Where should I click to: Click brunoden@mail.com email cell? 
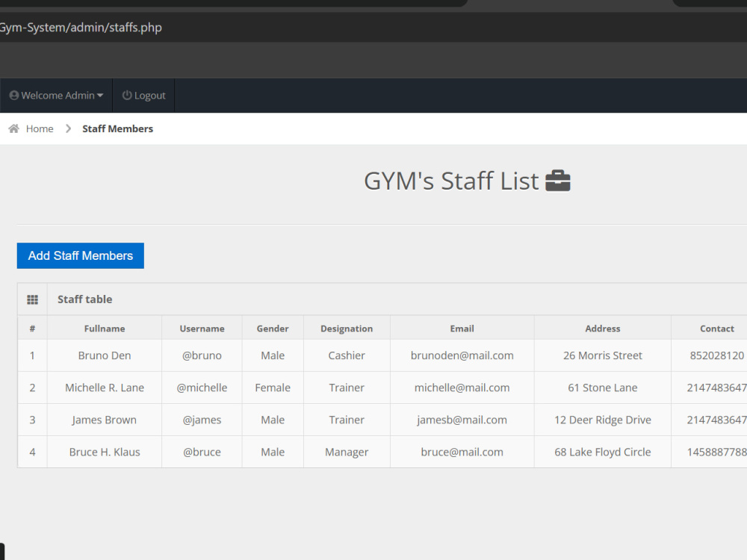(x=462, y=355)
